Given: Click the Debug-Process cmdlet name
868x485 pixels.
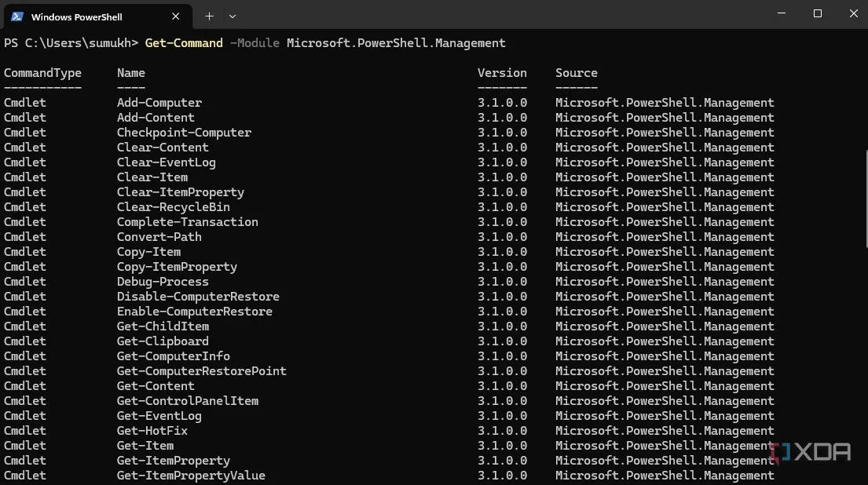Looking at the screenshot, I should tap(163, 282).
